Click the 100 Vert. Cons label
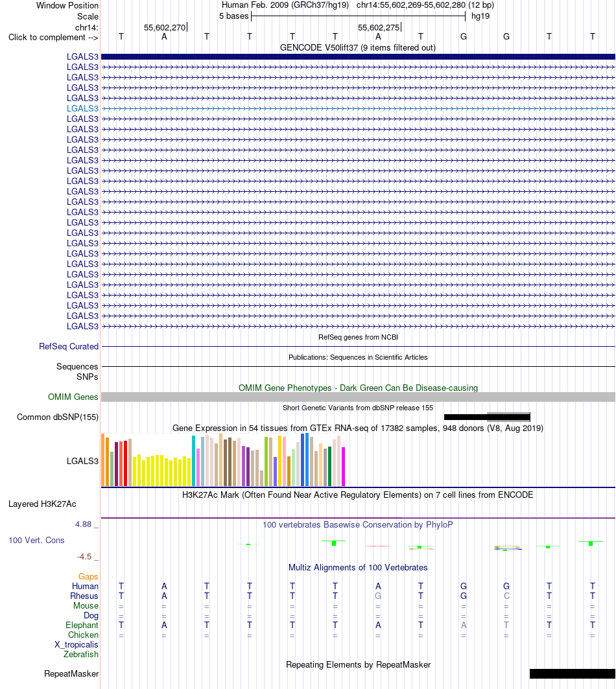616x689 pixels. [36, 540]
